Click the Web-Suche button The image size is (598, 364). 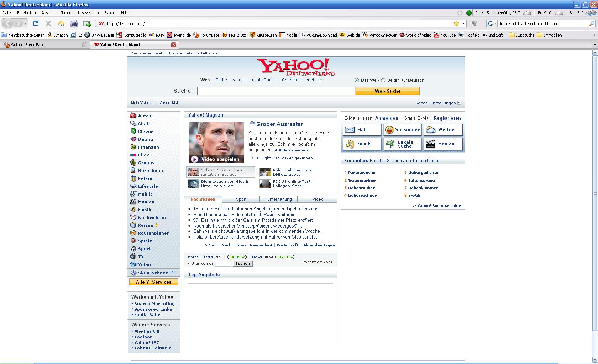tap(387, 91)
